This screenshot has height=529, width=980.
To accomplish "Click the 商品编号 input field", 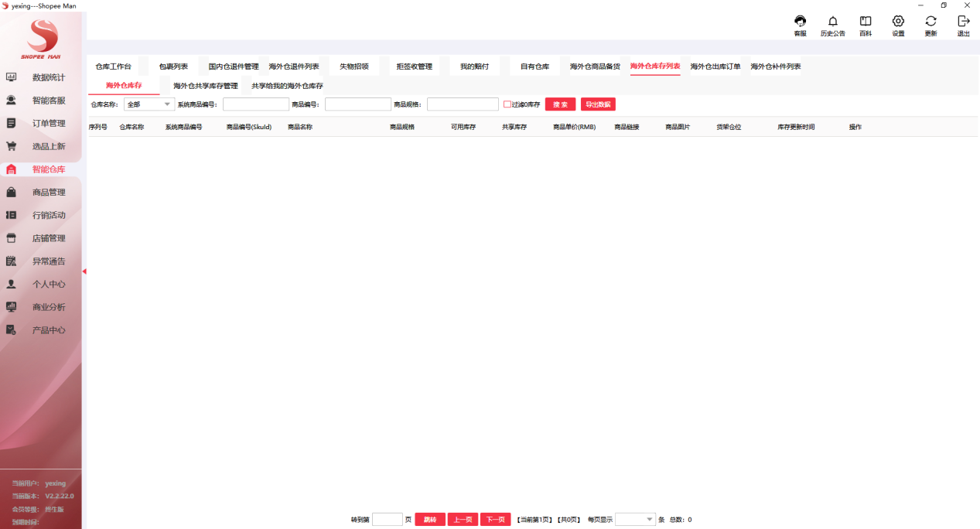I will 357,104.
